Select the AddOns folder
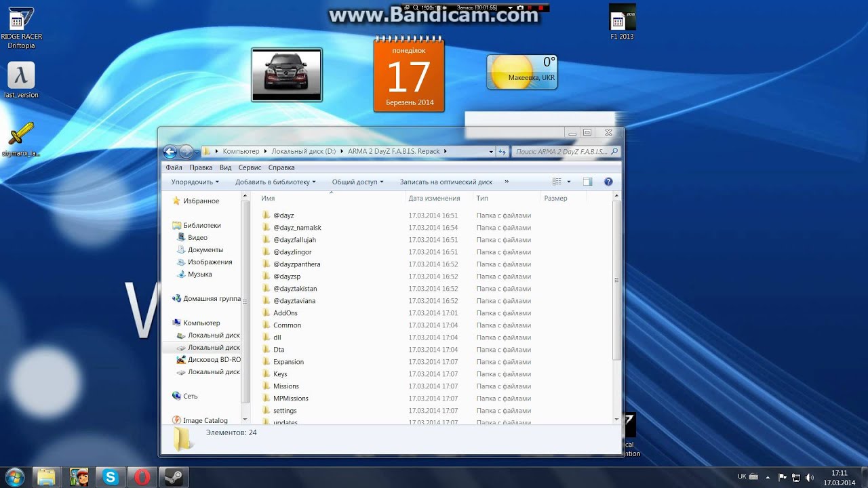Image resolution: width=868 pixels, height=488 pixels. (x=285, y=313)
